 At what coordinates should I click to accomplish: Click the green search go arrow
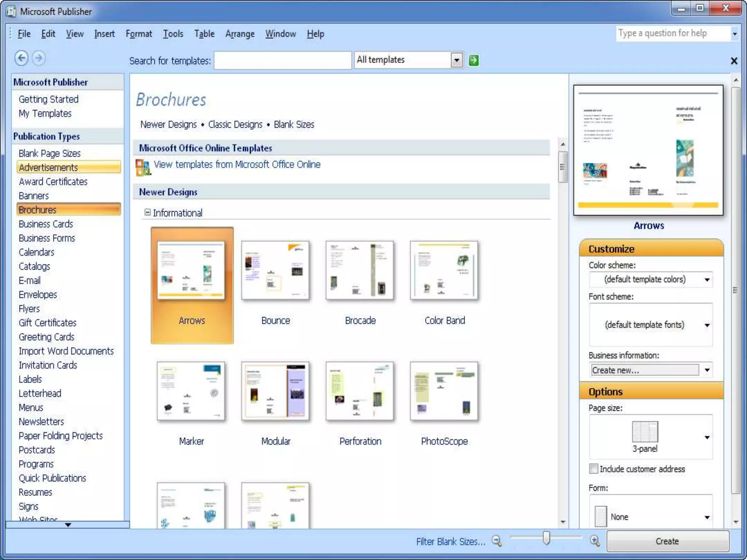(473, 60)
